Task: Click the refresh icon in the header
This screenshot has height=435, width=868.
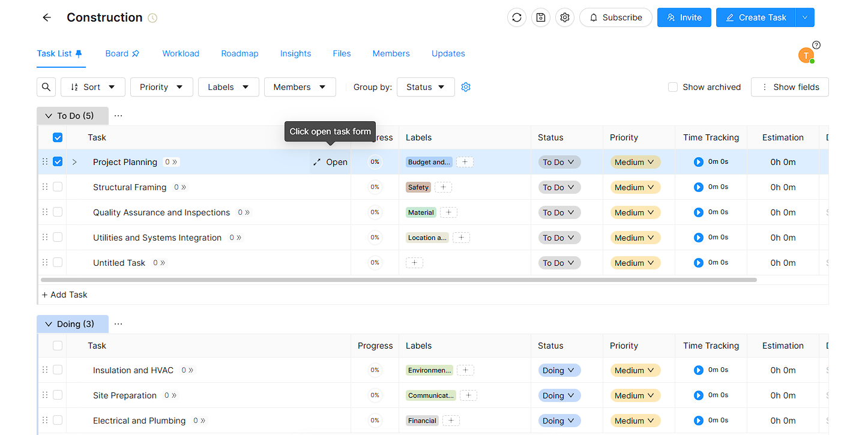Action: [x=516, y=18]
